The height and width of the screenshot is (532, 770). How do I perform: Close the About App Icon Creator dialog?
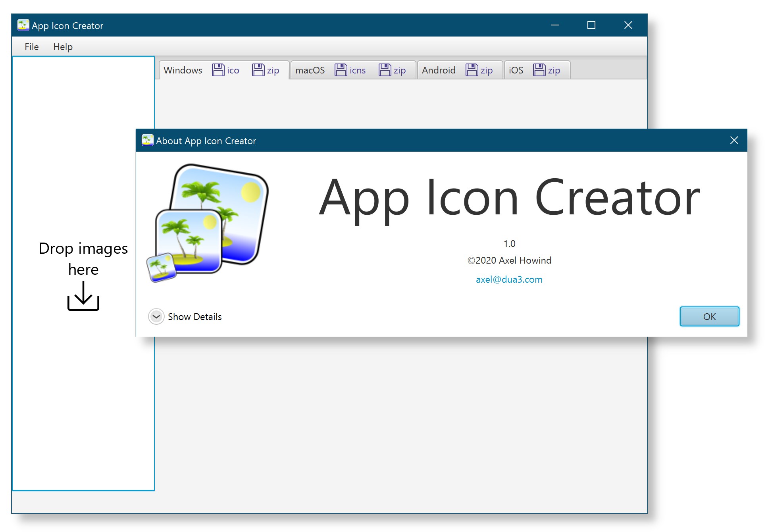[x=734, y=140]
